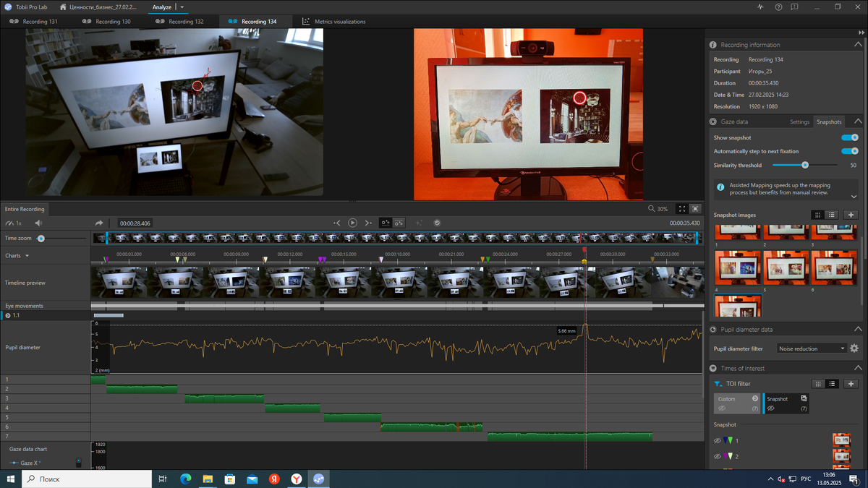
Task: Open the Metrics visualizations tab
Action: pos(334,22)
